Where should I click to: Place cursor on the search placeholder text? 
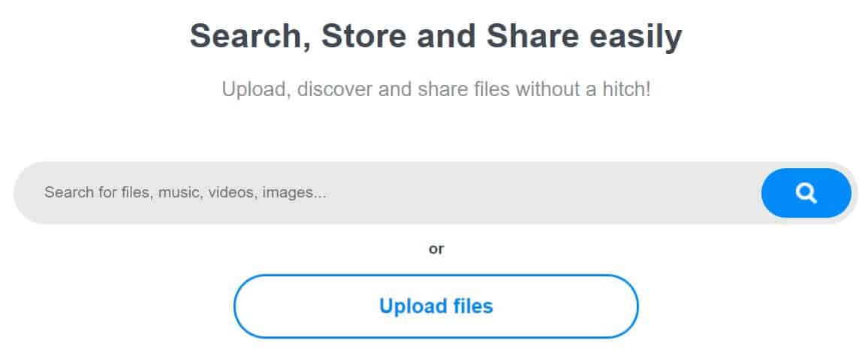pos(185,193)
